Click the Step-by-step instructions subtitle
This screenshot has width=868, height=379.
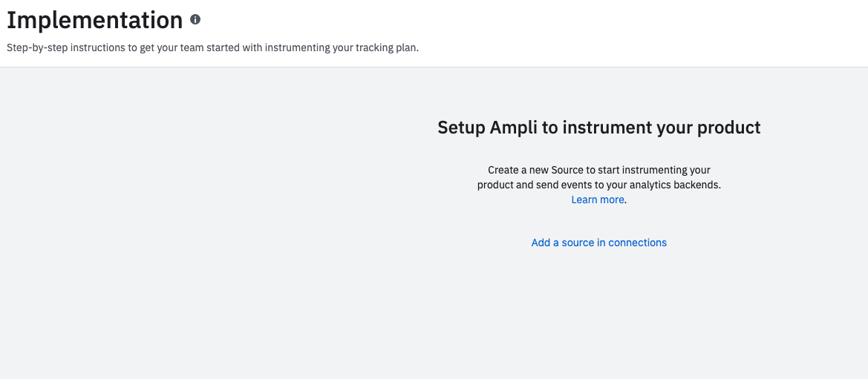(212, 48)
